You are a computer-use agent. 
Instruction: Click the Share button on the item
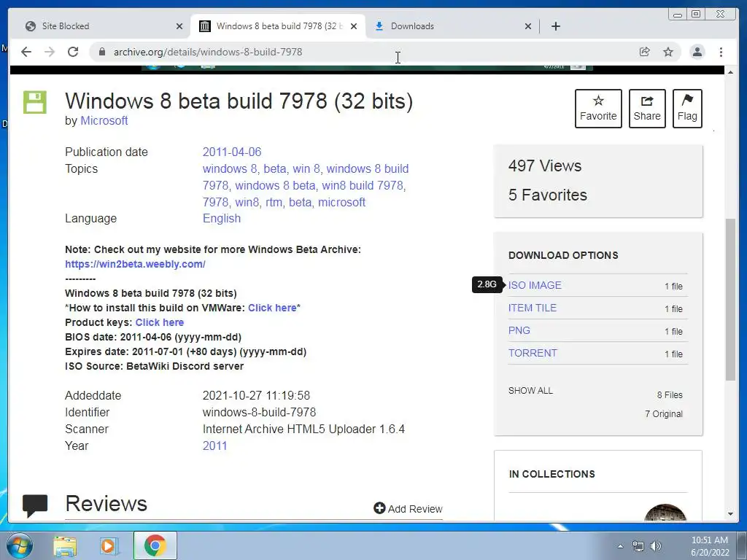(x=647, y=109)
